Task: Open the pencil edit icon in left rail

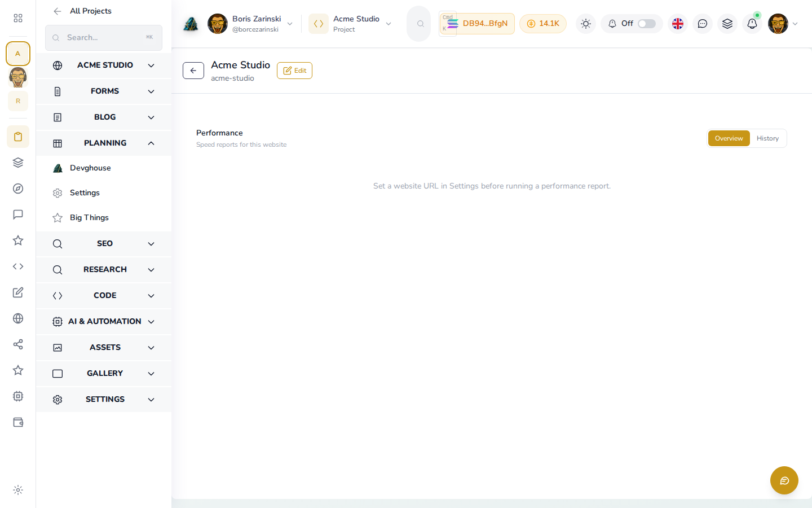Action: tap(18, 292)
